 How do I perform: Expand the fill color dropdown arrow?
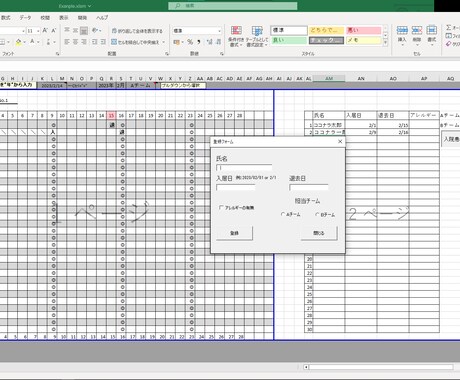[x=24, y=42]
